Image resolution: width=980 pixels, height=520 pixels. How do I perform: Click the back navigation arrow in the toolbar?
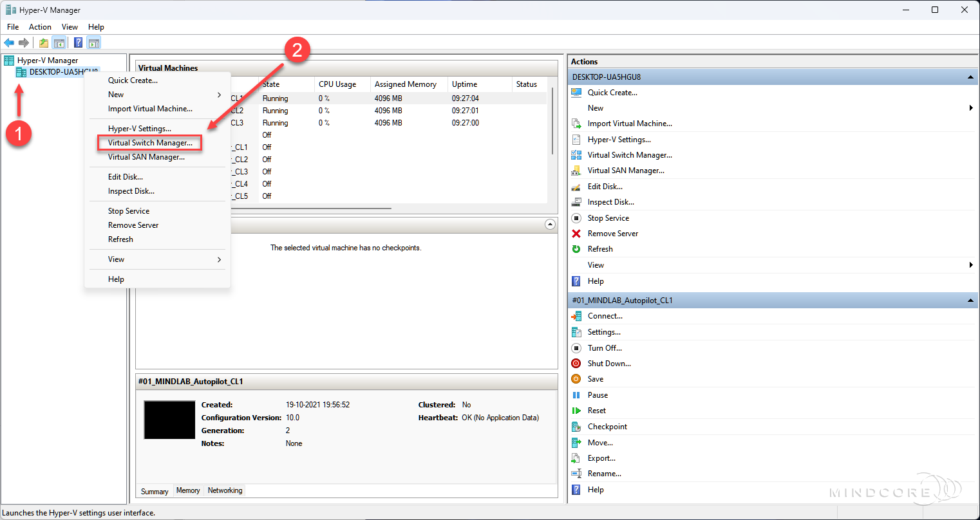[9, 42]
